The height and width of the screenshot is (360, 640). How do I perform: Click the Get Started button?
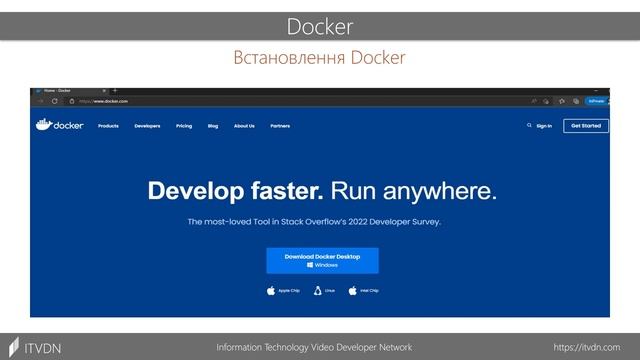586,126
